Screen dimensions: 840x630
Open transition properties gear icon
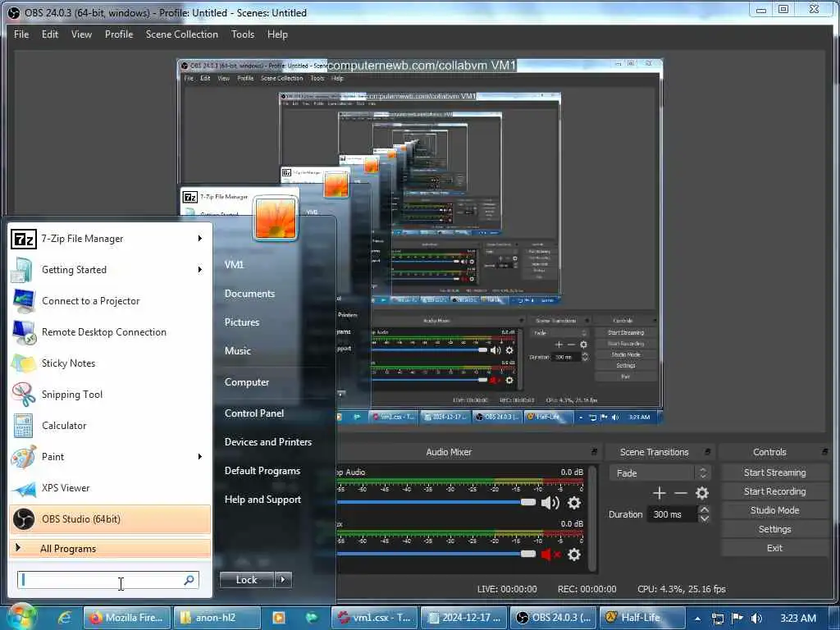(x=702, y=493)
